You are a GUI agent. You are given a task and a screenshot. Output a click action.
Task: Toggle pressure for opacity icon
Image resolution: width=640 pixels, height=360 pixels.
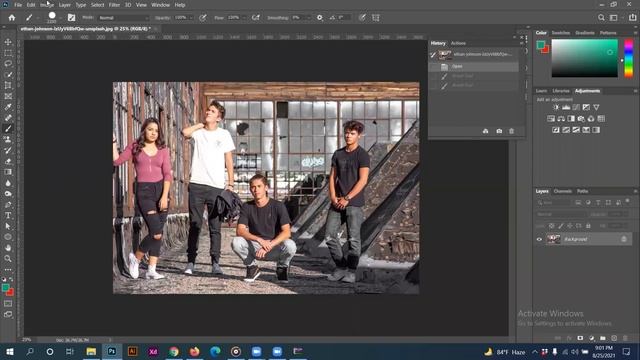202,18
